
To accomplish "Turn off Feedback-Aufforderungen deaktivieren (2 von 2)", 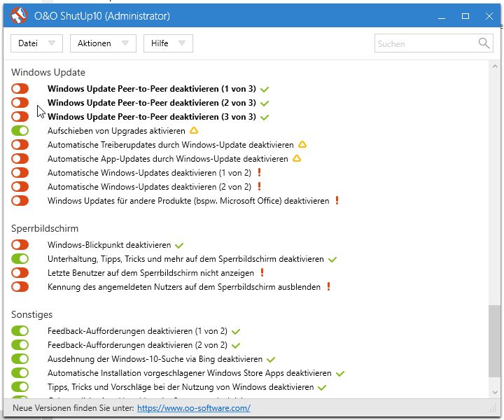I will click(x=20, y=345).
